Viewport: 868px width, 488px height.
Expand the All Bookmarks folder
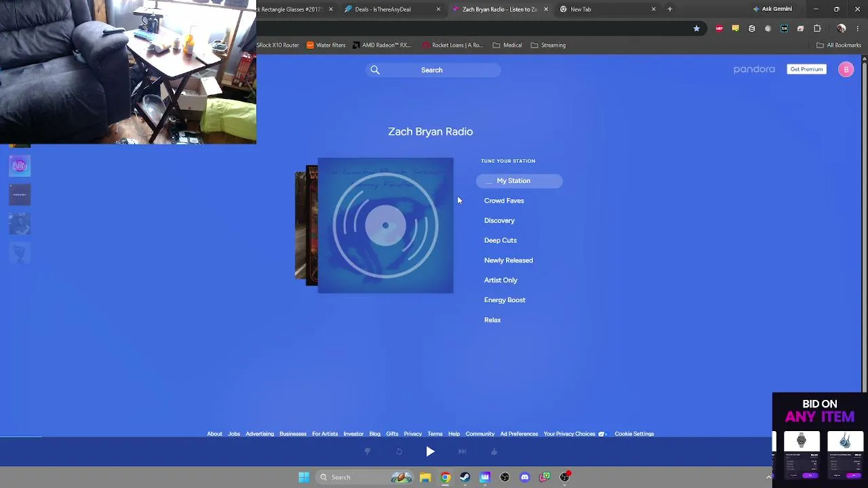(838, 45)
